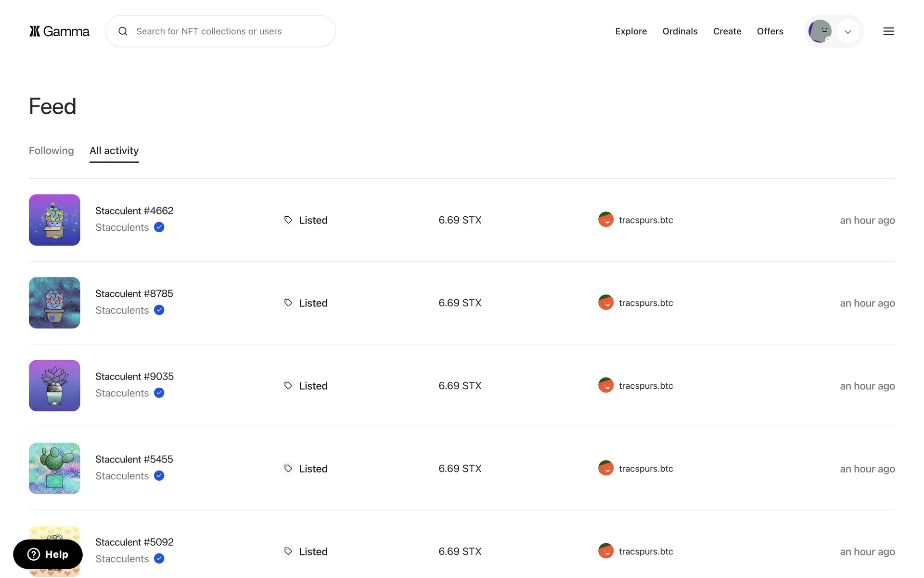Click the Listed tag icon for Stacculent #8785

coord(288,303)
